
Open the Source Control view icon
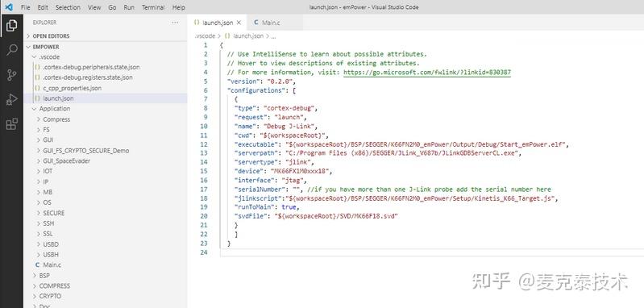point(11,75)
